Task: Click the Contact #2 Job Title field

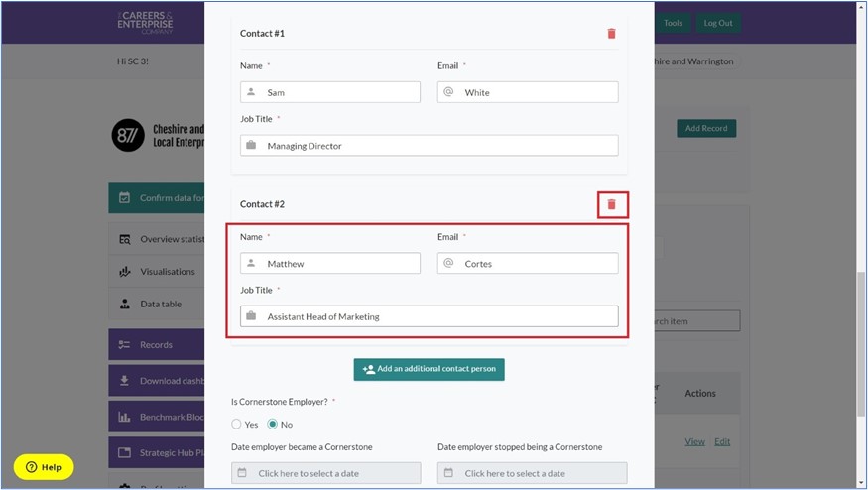Action: 429,316
